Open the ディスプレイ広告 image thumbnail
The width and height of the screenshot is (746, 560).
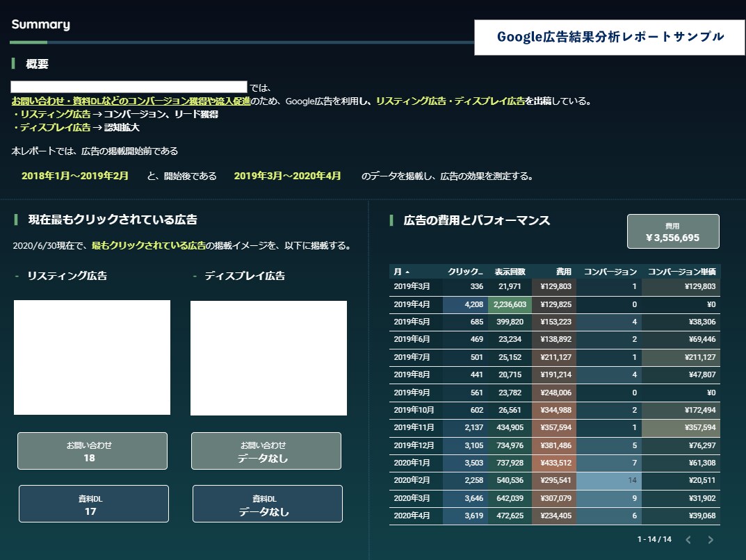point(268,358)
